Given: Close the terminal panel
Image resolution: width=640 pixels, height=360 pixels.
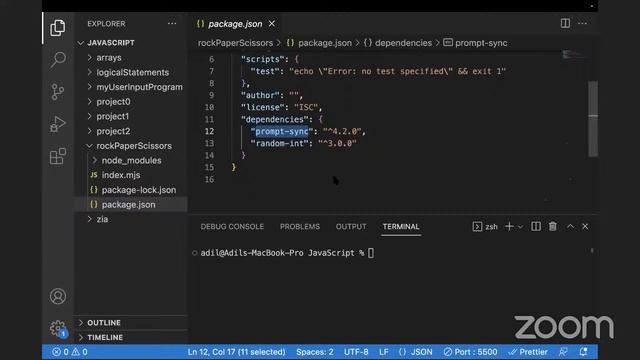Looking at the screenshot, I should [585, 227].
